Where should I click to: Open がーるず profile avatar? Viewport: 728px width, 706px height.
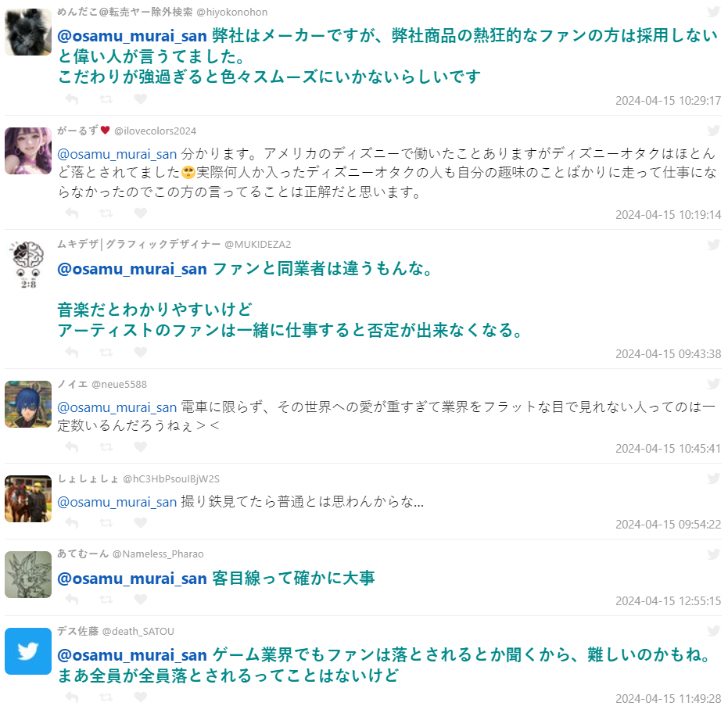click(28, 151)
